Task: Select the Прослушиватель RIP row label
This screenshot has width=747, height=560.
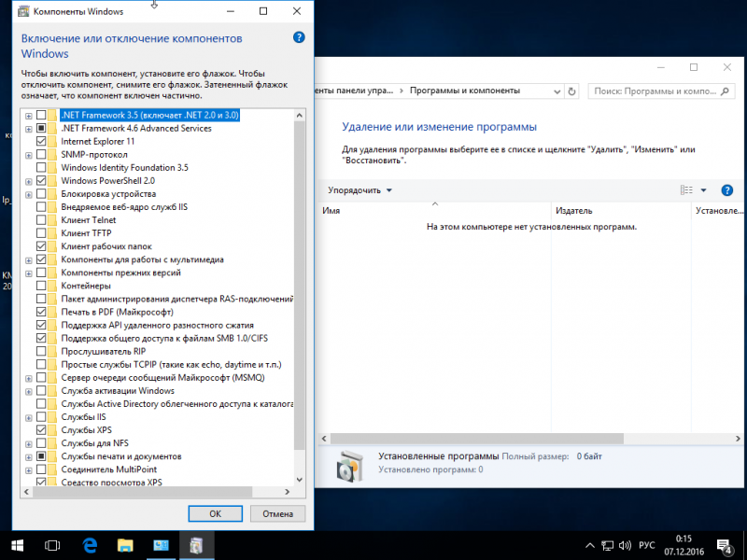Action: (x=104, y=352)
